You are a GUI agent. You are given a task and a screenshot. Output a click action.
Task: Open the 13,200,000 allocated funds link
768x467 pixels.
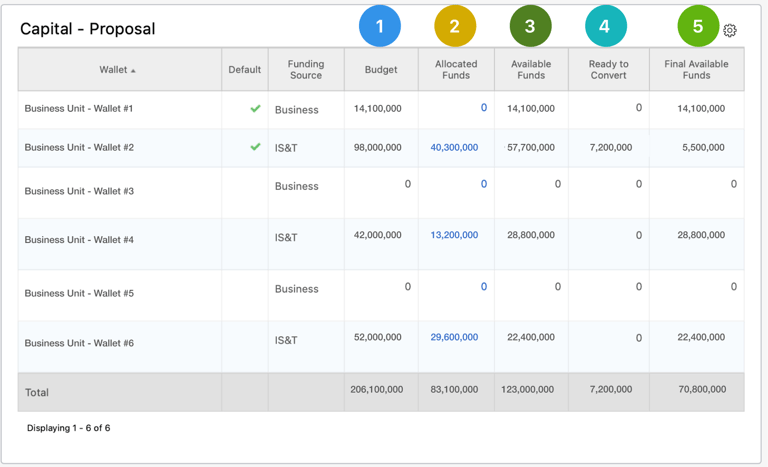point(454,235)
